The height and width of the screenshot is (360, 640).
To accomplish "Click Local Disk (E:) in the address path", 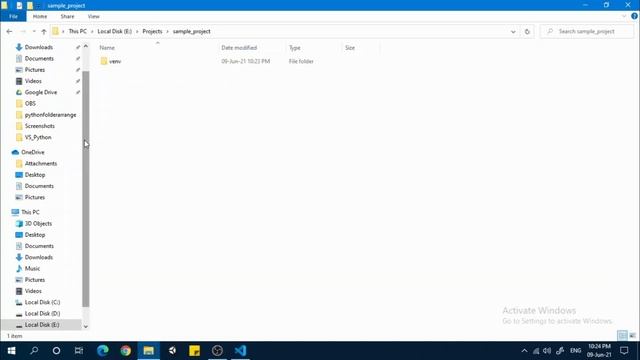I will click(x=114, y=31).
